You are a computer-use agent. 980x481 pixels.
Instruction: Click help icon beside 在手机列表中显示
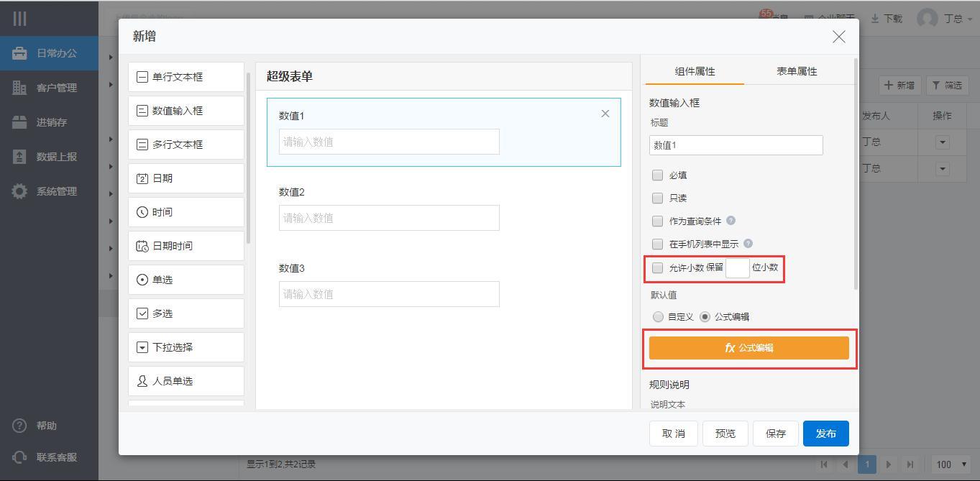click(748, 244)
